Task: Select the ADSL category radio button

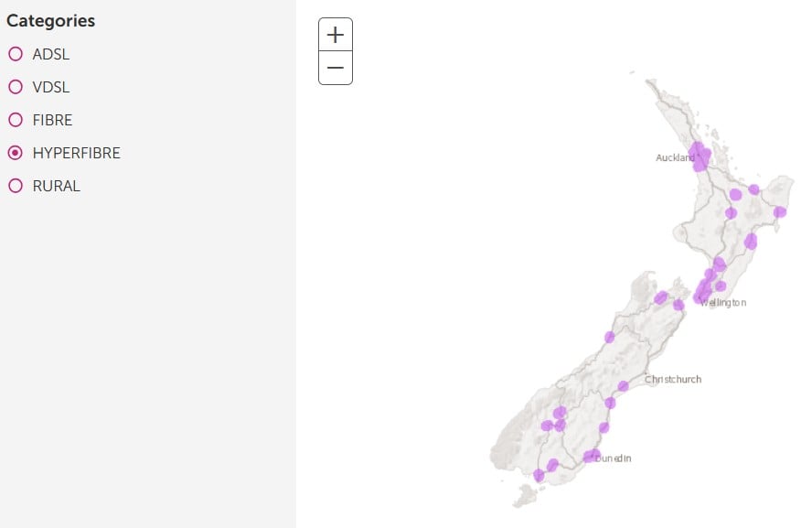Action: click(x=16, y=54)
